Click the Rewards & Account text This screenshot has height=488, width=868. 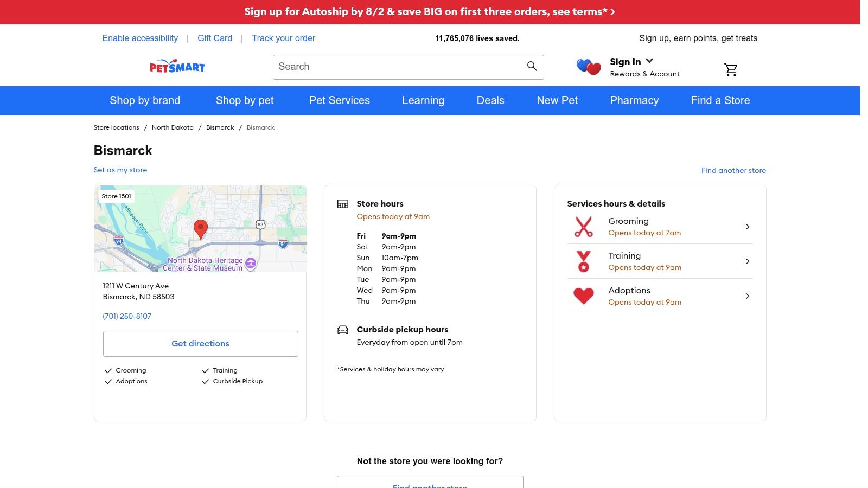tap(644, 74)
